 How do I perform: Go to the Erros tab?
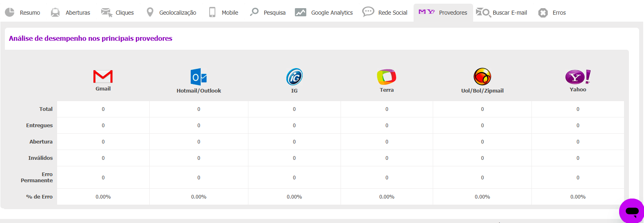tap(559, 13)
